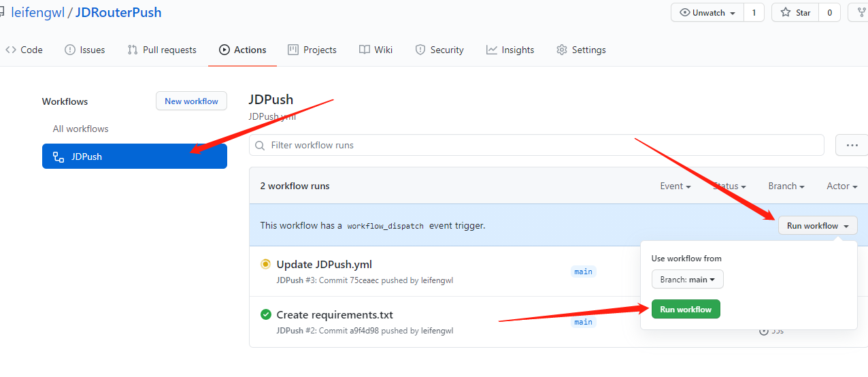Click the in-progress status icon of Update JDPush.yml
The image size is (868, 377).
click(x=266, y=264)
